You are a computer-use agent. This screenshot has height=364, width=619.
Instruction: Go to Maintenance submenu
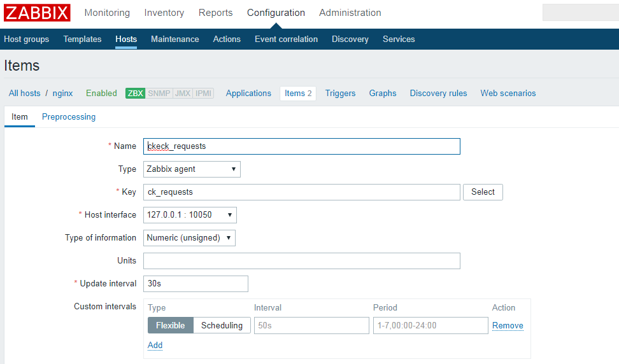point(175,39)
